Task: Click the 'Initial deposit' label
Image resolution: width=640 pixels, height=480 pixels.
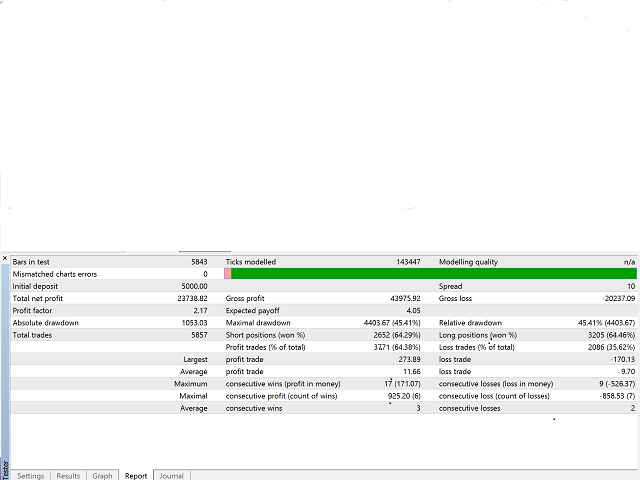Action: [x=35, y=287]
